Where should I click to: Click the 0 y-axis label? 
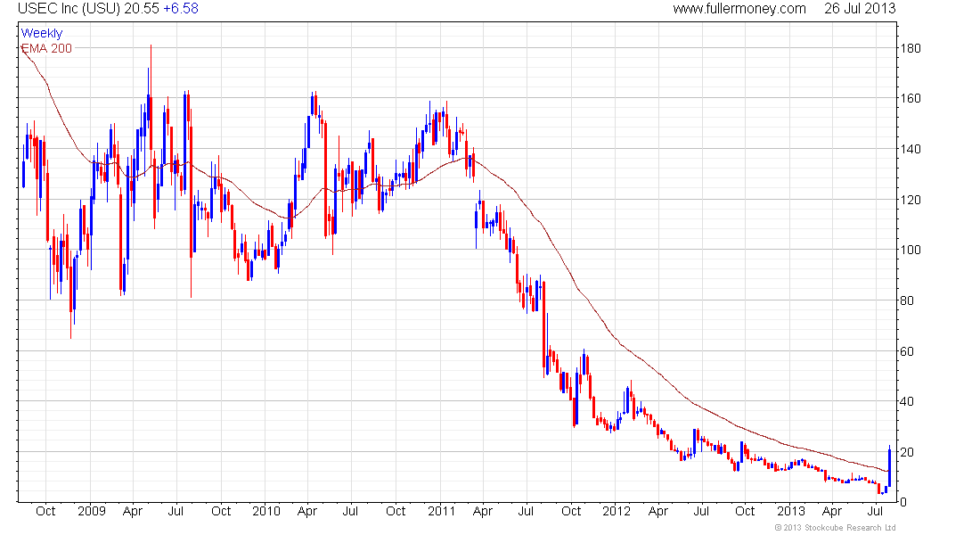click(x=903, y=502)
